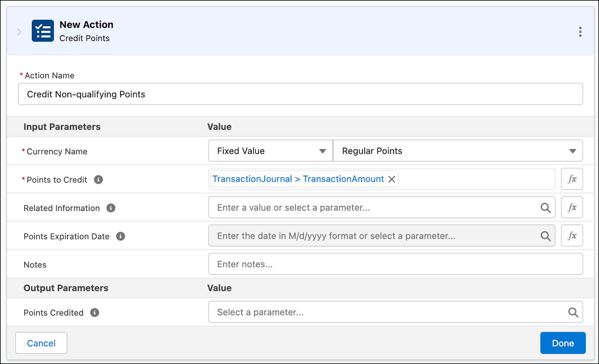The image size is (599, 364).
Task: Click the fx formula icon for Points to Credit
Action: click(572, 179)
